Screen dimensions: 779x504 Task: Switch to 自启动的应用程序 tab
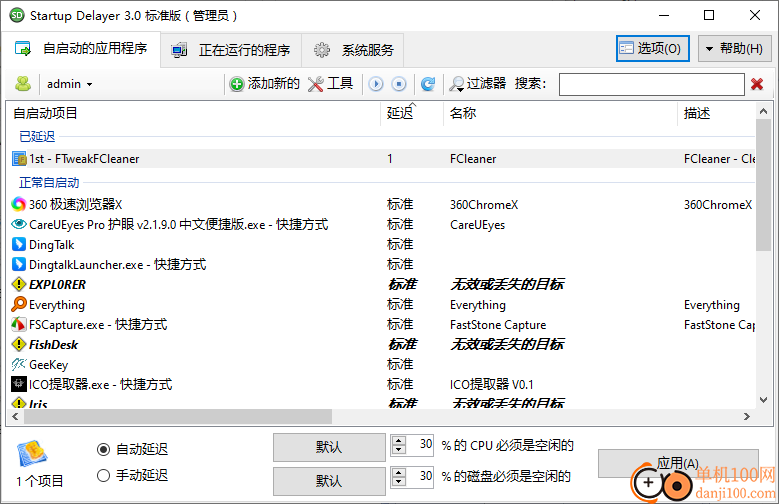click(81, 49)
